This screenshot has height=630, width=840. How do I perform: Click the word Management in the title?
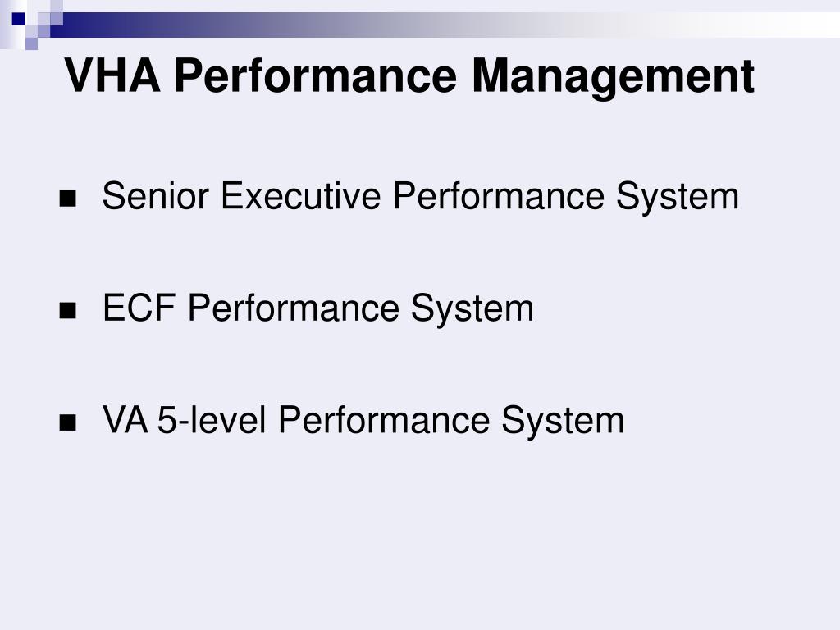[614, 76]
